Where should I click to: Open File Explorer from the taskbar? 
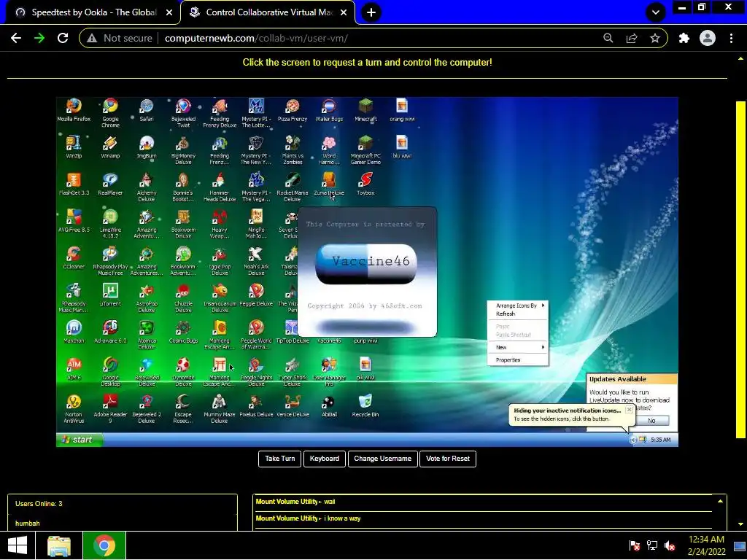tap(59, 545)
